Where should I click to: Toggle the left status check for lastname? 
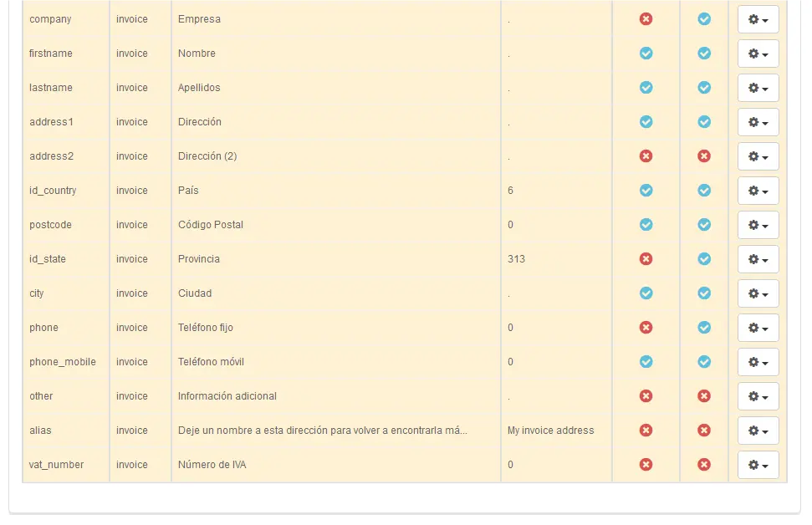pos(646,88)
